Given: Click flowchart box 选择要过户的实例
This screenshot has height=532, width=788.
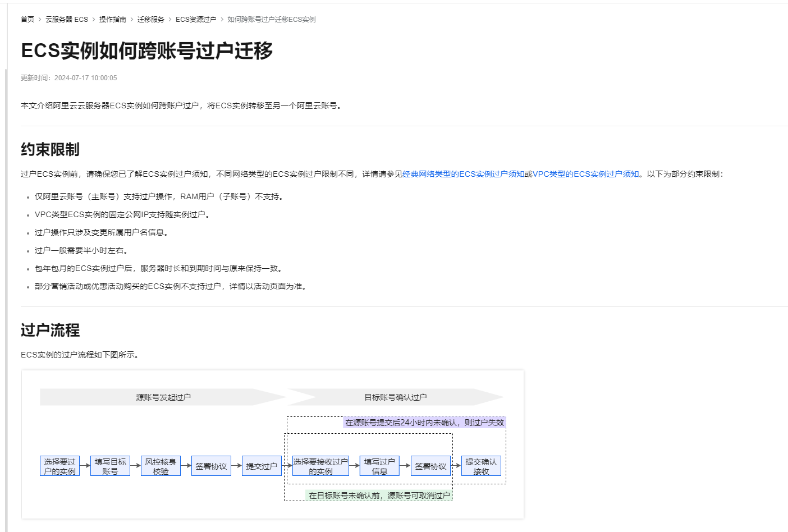Looking at the screenshot, I should click(59, 466).
